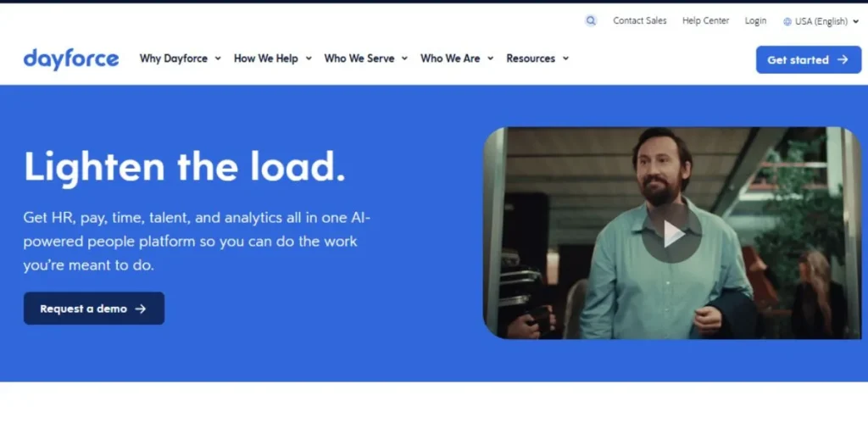The height and width of the screenshot is (434, 868).
Task: Click the arrow icon in Request a demo
Action: point(141,309)
